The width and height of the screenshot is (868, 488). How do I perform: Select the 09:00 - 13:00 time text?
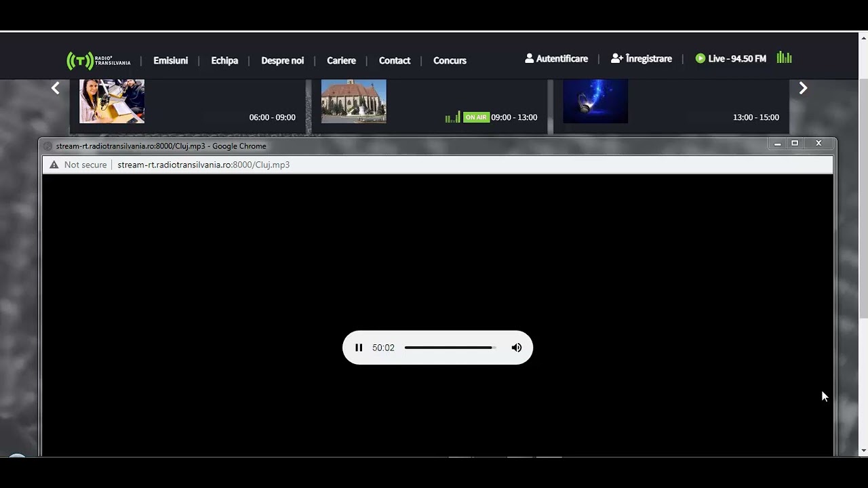click(514, 117)
